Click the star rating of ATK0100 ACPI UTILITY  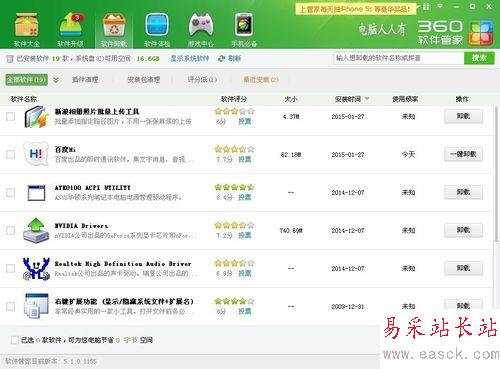coord(234,187)
